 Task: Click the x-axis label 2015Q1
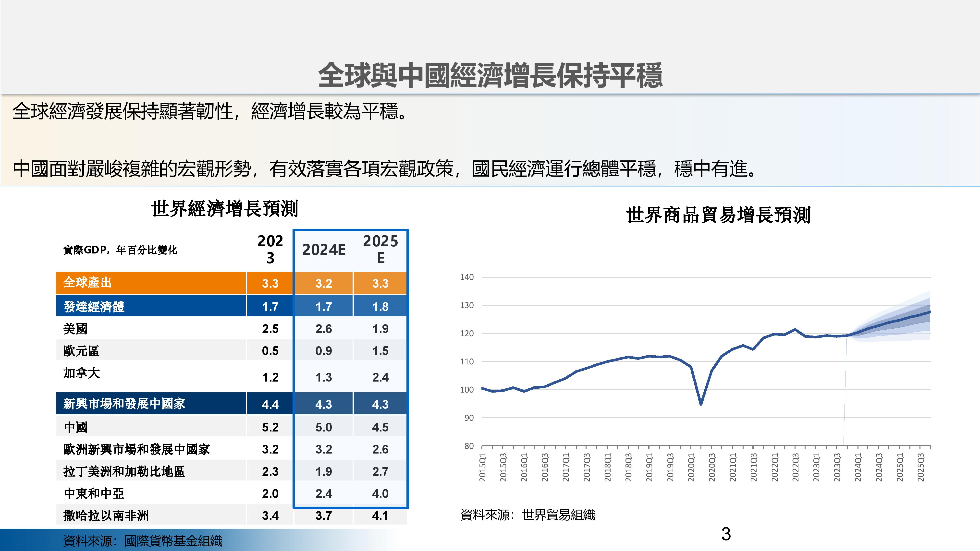coord(482,467)
